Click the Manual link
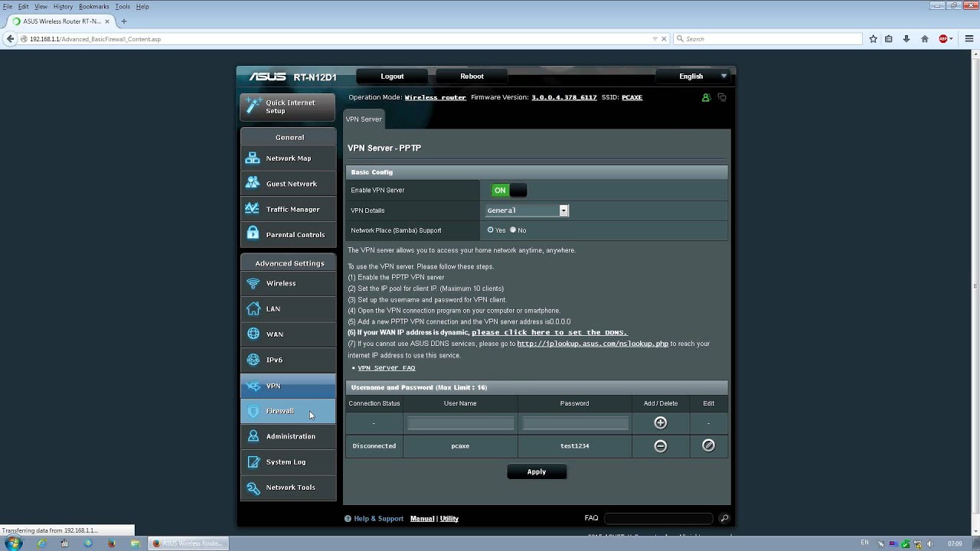 [422, 519]
